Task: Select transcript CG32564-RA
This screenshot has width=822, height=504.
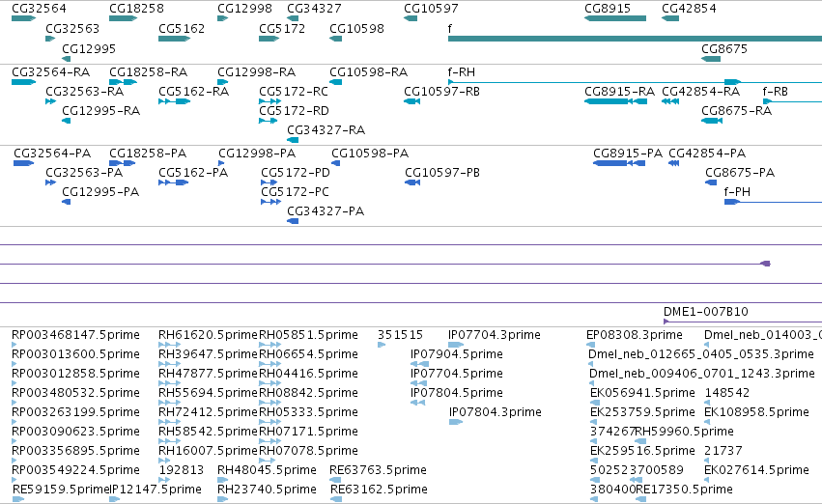Action: tap(50, 71)
